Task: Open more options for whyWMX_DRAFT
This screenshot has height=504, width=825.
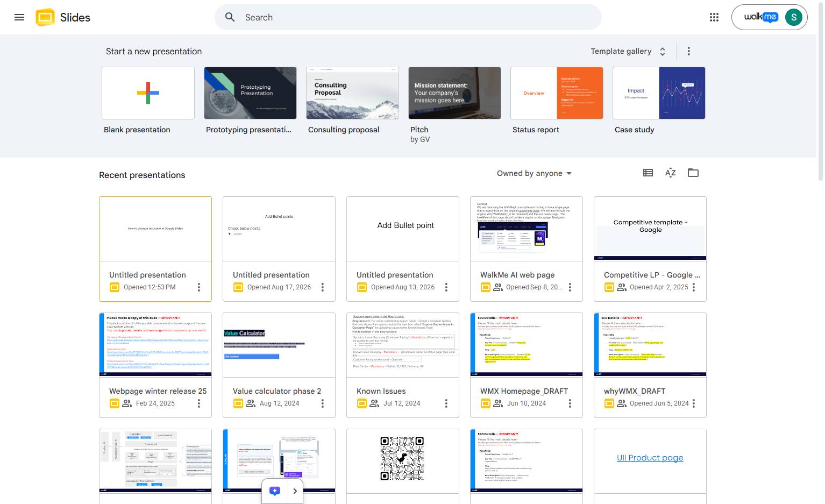Action: click(x=694, y=403)
